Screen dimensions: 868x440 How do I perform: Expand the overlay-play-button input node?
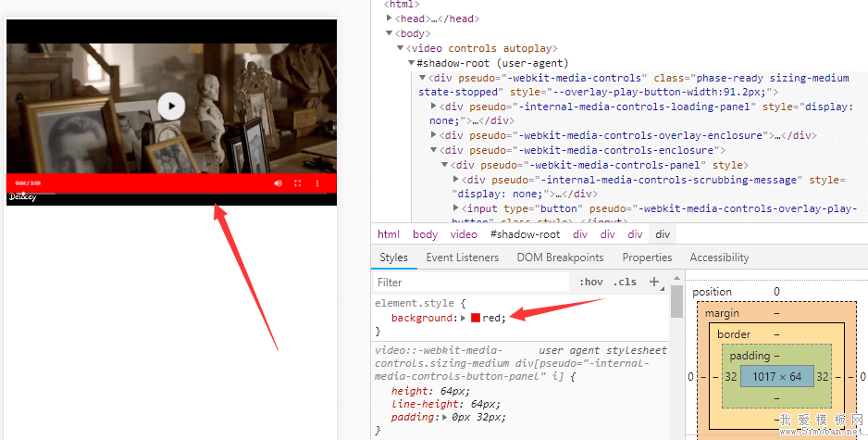tap(455, 207)
